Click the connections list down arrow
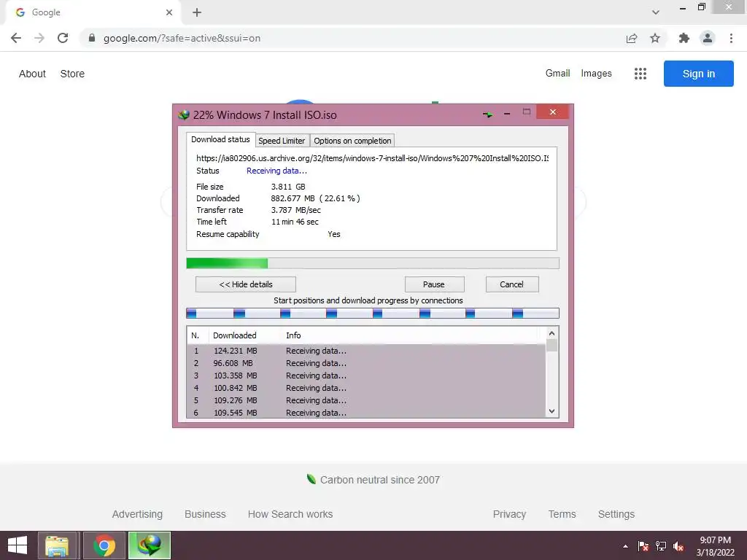 [551, 411]
